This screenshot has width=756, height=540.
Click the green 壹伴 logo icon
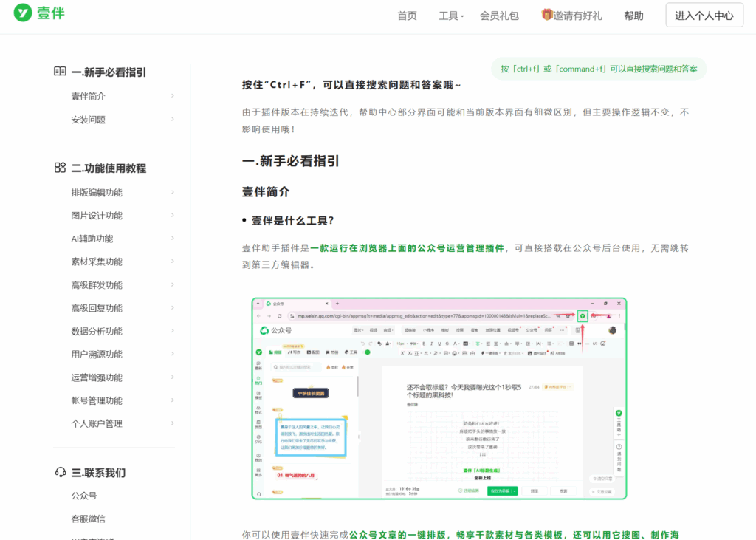(23, 13)
